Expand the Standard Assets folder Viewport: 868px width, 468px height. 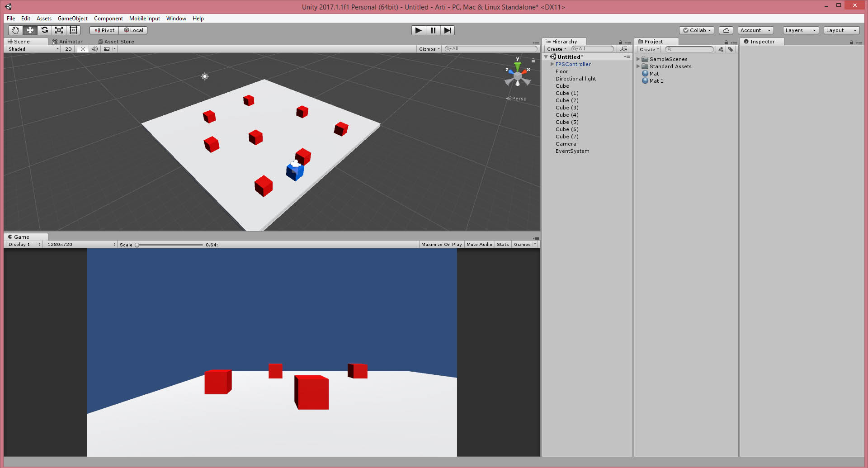(x=638, y=66)
